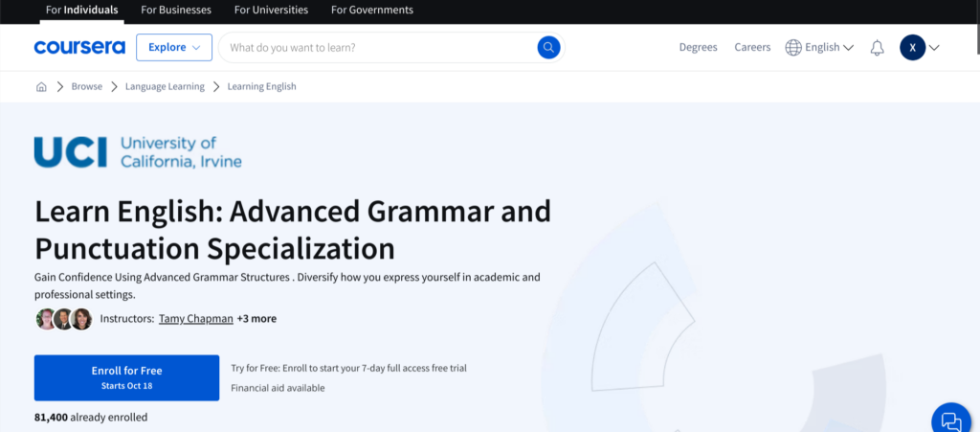Click the instructor profile photos
The height and width of the screenshot is (432, 980).
coord(63,319)
